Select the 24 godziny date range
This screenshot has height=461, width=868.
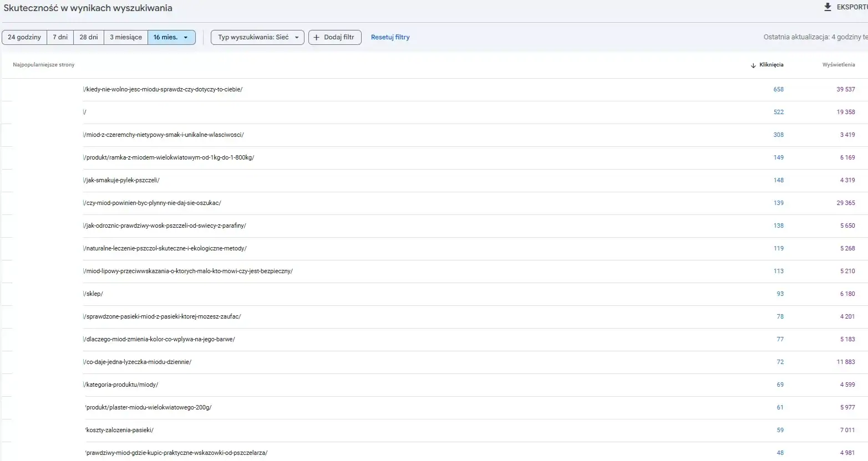click(x=24, y=37)
